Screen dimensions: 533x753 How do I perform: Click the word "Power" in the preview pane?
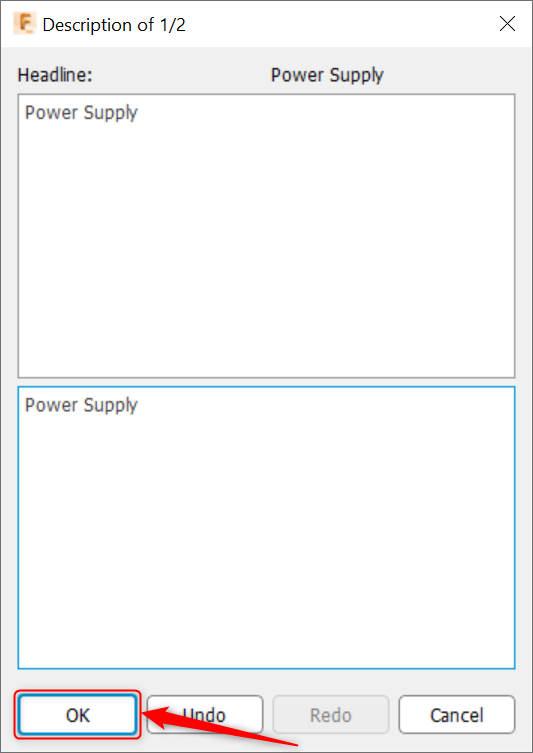point(51,113)
